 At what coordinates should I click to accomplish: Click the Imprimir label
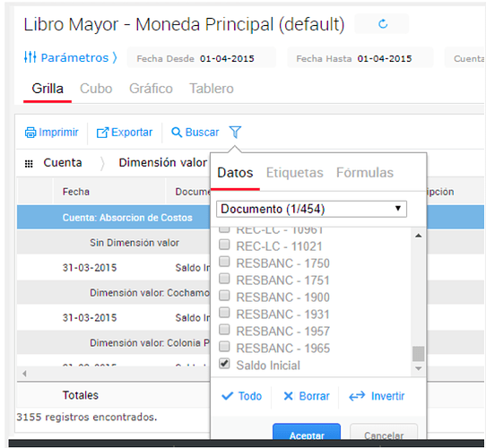click(x=58, y=133)
